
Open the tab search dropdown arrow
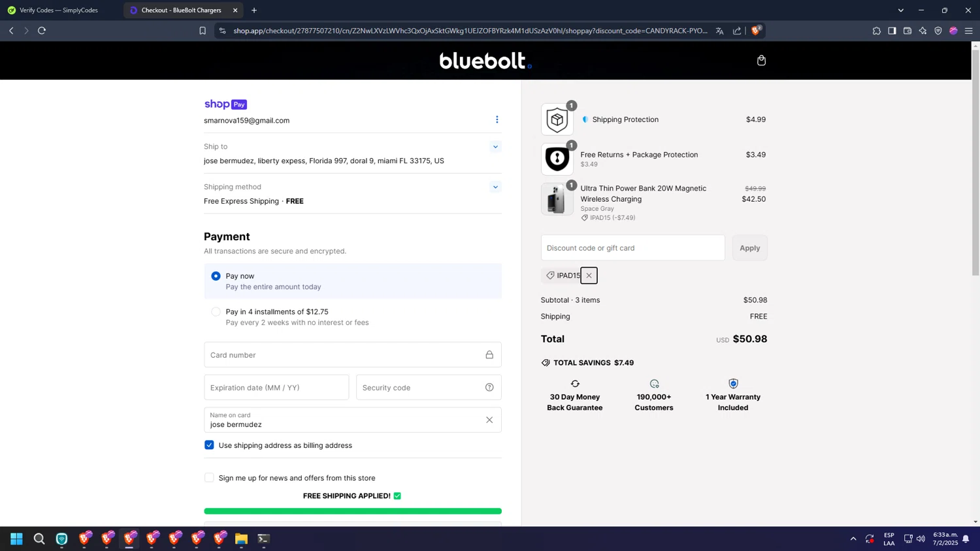(900, 10)
